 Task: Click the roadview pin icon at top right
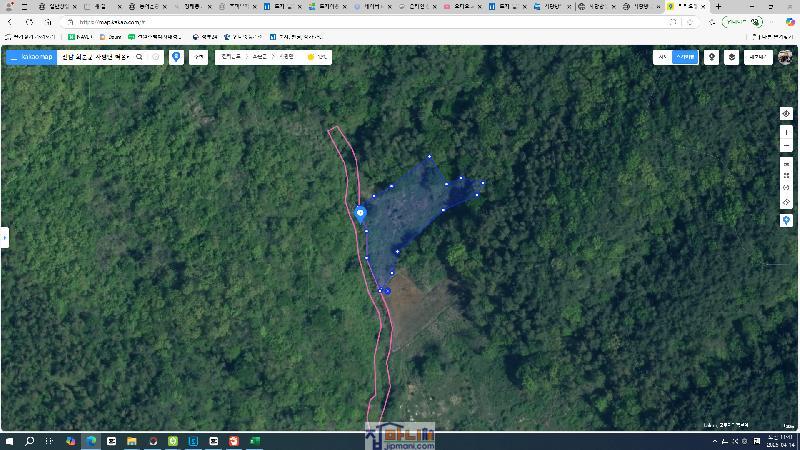pos(711,57)
